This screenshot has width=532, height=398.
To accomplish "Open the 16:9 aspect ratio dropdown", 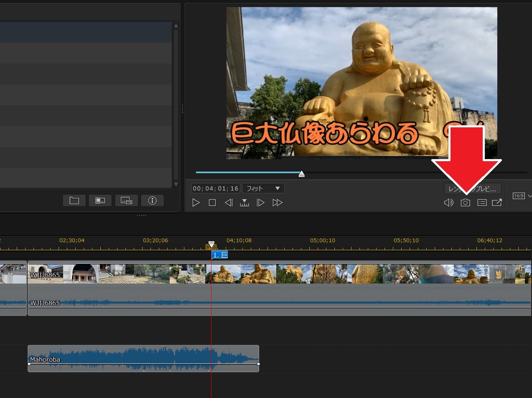I will click(x=522, y=196).
